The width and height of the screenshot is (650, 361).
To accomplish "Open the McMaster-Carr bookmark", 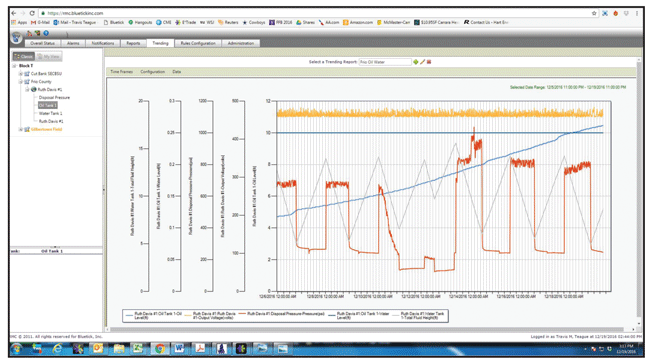I will point(393,22).
